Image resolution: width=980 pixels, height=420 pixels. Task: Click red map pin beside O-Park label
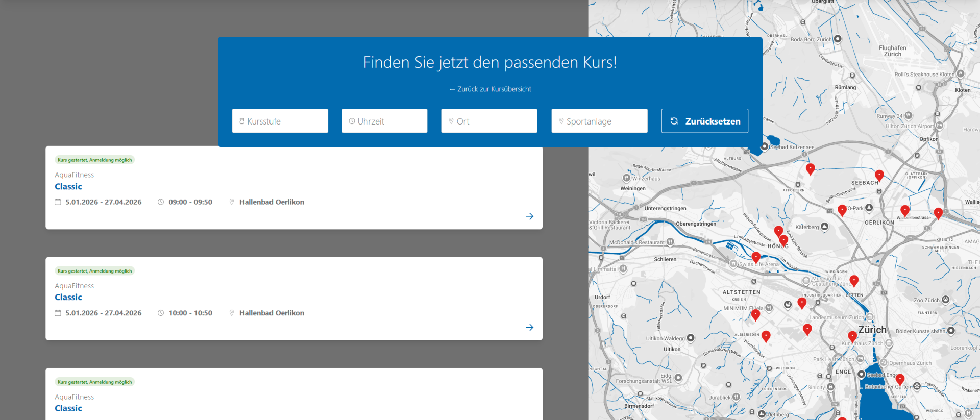pos(842,210)
